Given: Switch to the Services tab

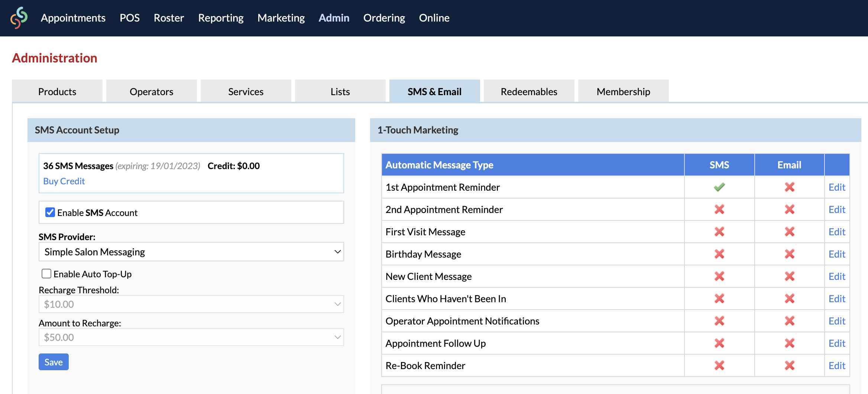Looking at the screenshot, I should click(x=246, y=91).
